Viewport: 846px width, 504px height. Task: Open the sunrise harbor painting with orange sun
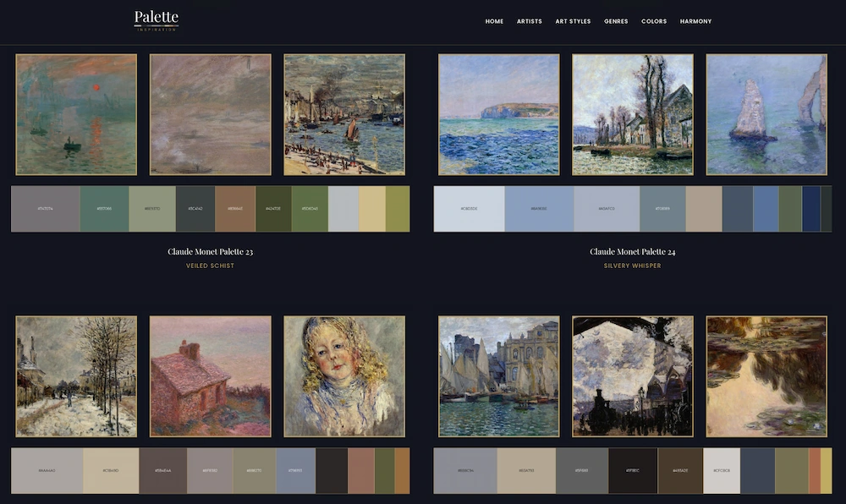(76, 114)
